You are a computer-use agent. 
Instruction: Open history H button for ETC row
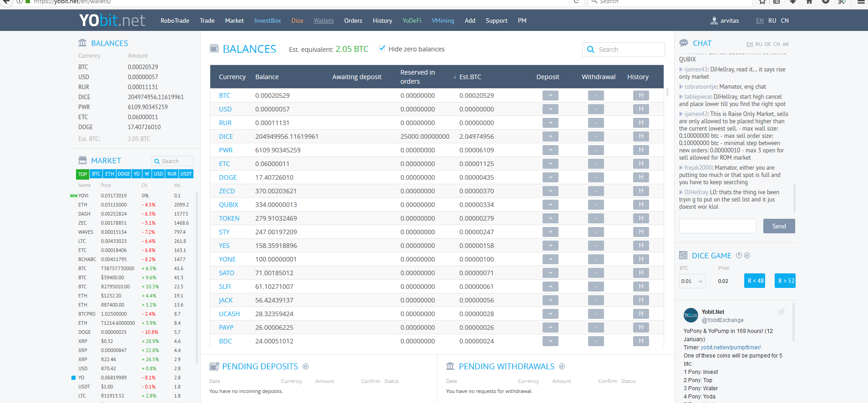(640, 164)
